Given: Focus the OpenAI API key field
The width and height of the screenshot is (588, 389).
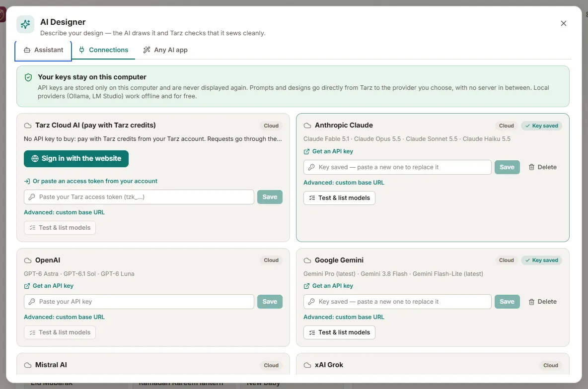Looking at the screenshot, I should 139,302.
